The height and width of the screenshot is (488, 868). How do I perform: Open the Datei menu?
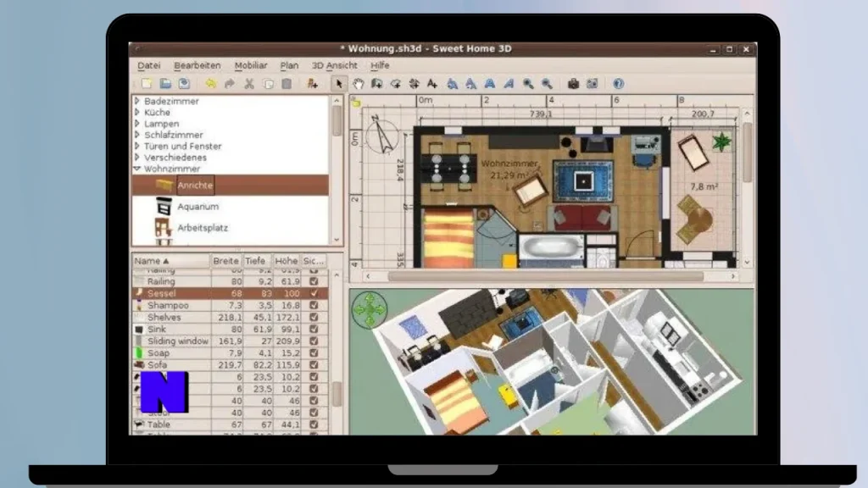pos(149,65)
